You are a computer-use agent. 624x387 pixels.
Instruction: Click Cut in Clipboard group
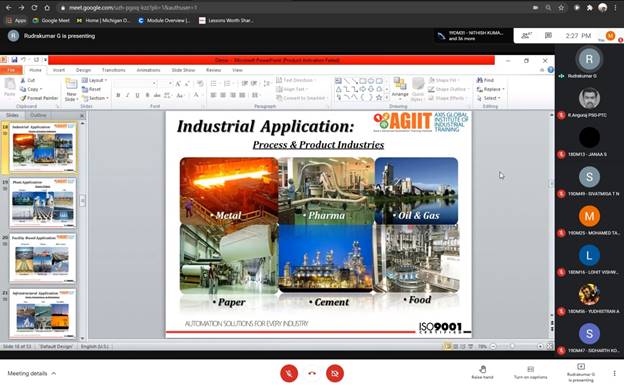coord(27,80)
